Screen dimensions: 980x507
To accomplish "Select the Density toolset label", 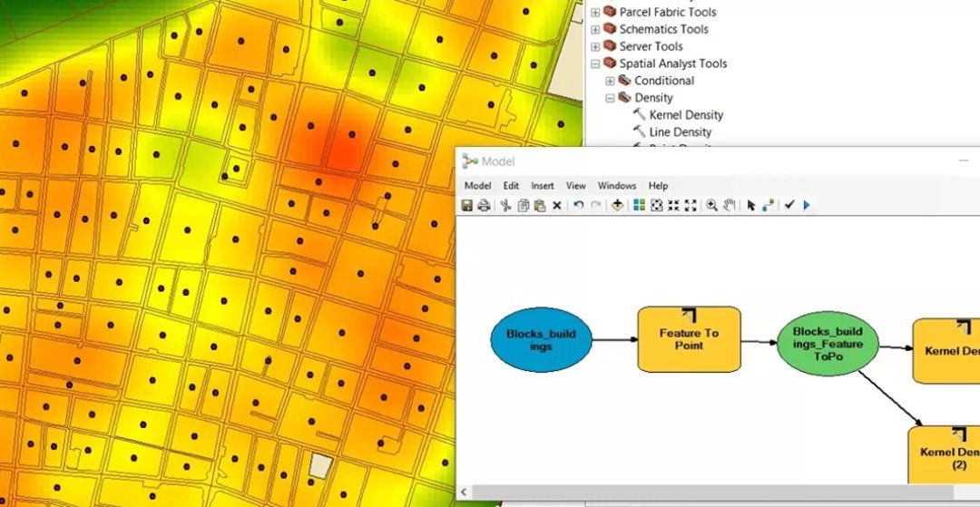I will pyautogui.click(x=653, y=98).
